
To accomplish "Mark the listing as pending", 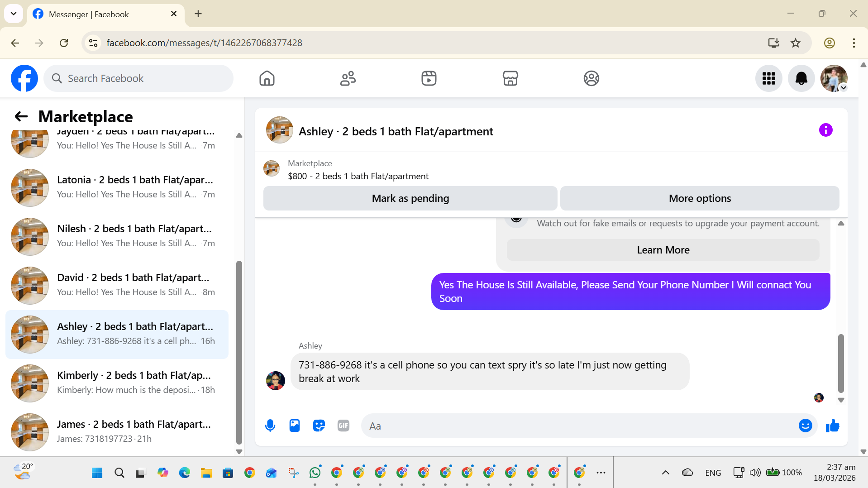I will point(410,198).
